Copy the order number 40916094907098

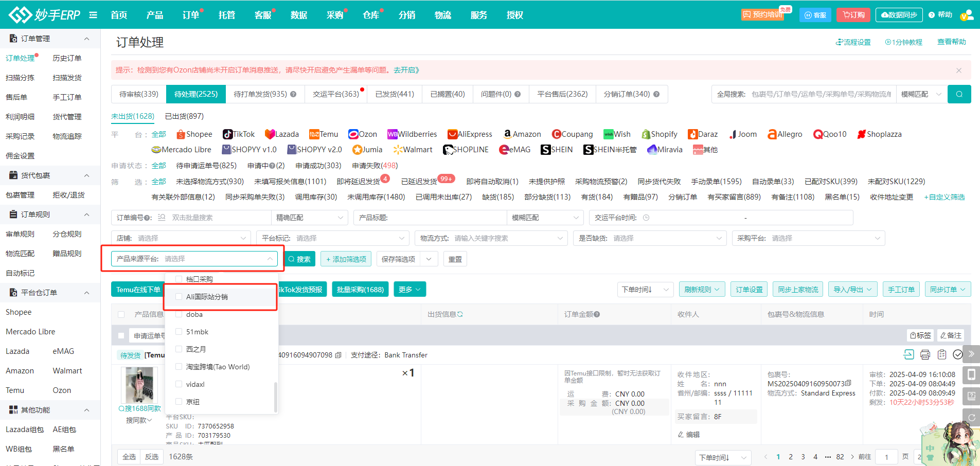(x=338, y=355)
